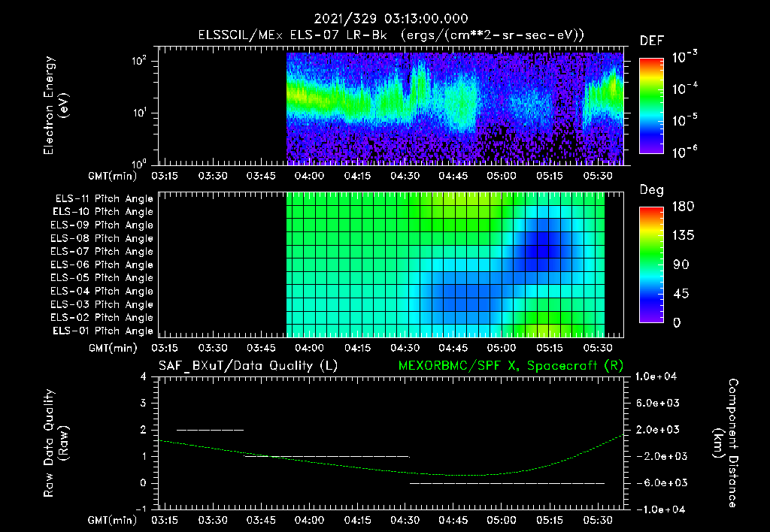Image resolution: width=770 pixels, height=532 pixels.
Task: Click the Deg color bar label
Action: point(651,190)
